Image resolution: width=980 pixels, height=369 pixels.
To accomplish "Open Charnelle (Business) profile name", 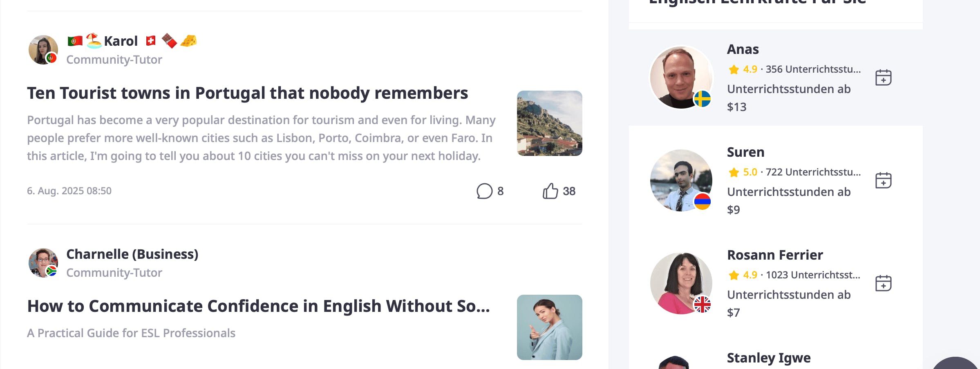I will pos(132,254).
